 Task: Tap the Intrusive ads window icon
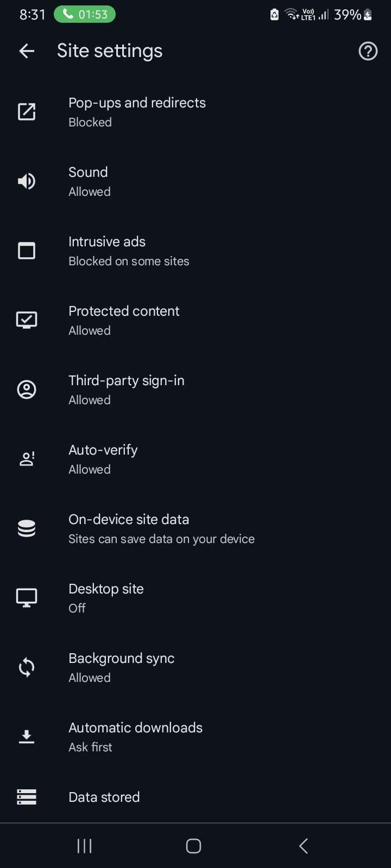click(x=27, y=251)
